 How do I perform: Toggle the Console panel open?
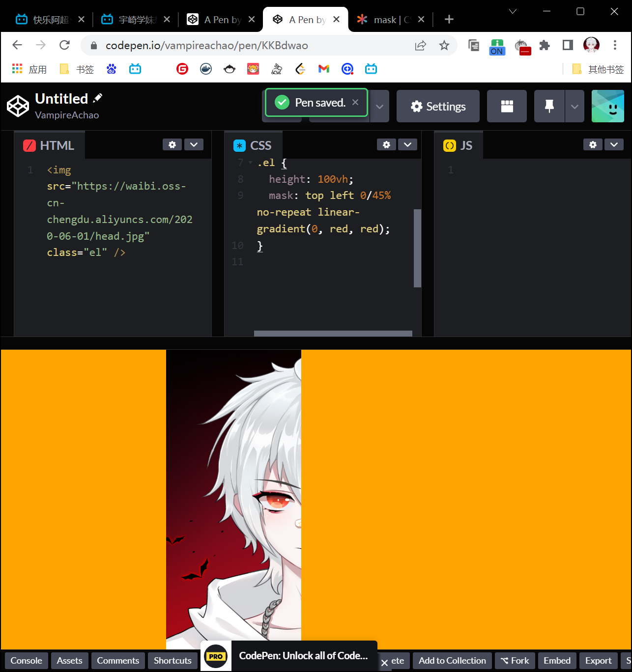(x=26, y=661)
